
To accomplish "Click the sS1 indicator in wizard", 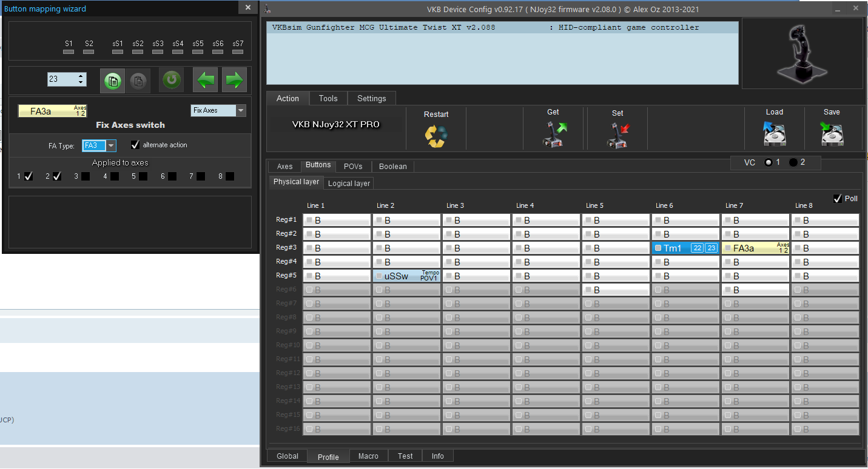I will (118, 52).
